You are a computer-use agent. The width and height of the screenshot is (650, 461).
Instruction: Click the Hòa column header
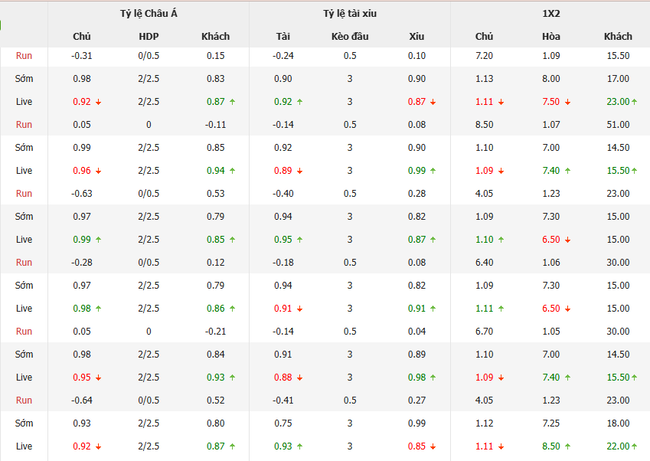click(x=550, y=36)
